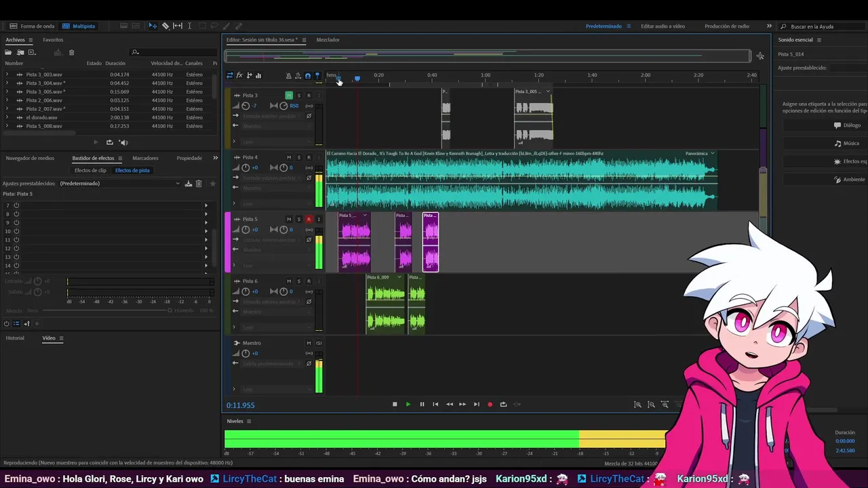This screenshot has width=868, height=488.
Task: Adjust Pista 3 volume knob
Action: [x=245, y=106]
